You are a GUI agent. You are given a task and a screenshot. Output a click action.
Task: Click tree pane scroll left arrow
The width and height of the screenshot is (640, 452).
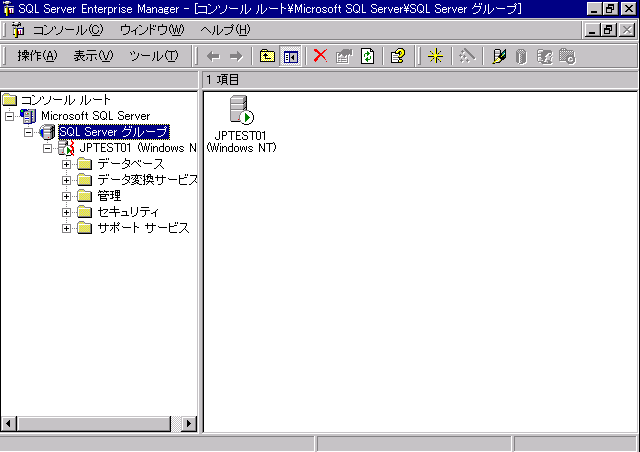tap(9, 423)
